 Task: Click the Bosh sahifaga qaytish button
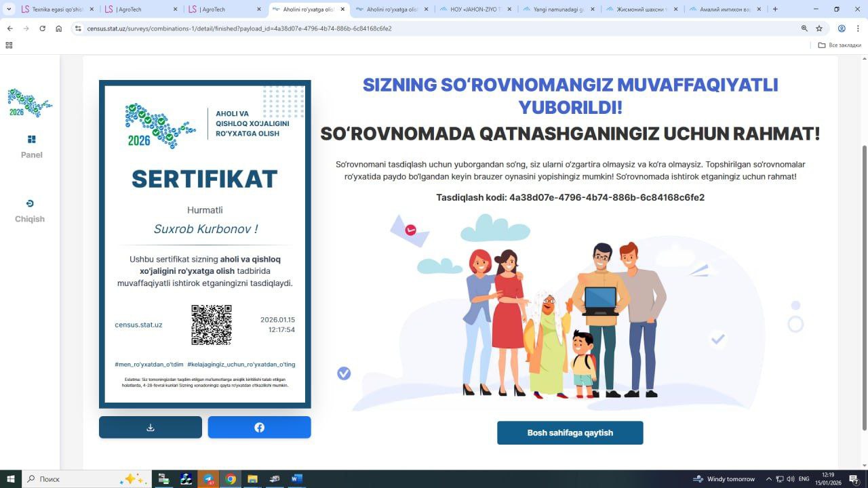(570, 433)
